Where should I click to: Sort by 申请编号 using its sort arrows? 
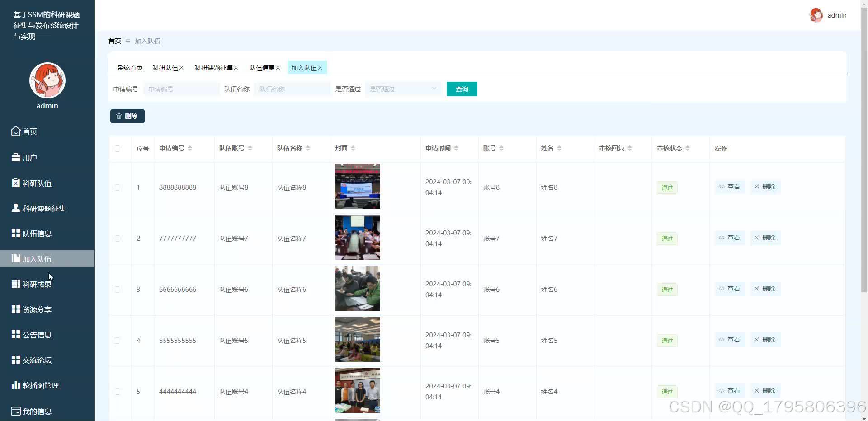click(190, 148)
